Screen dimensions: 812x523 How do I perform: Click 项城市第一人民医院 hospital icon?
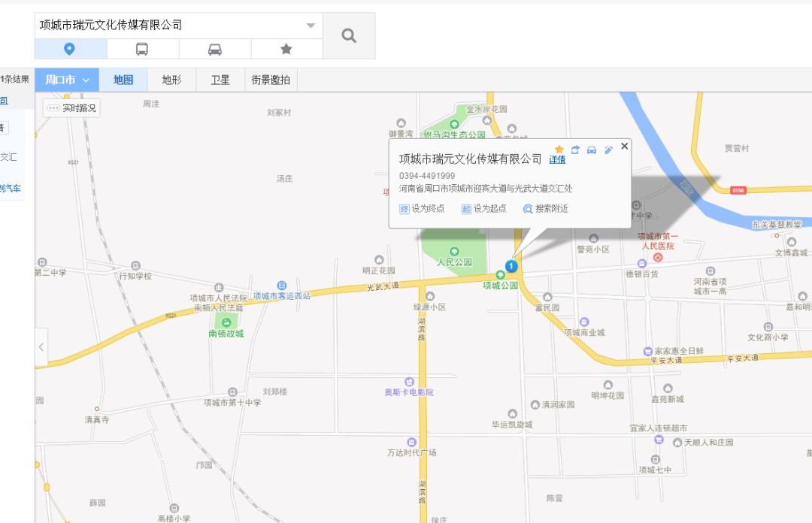[x=658, y=257]
